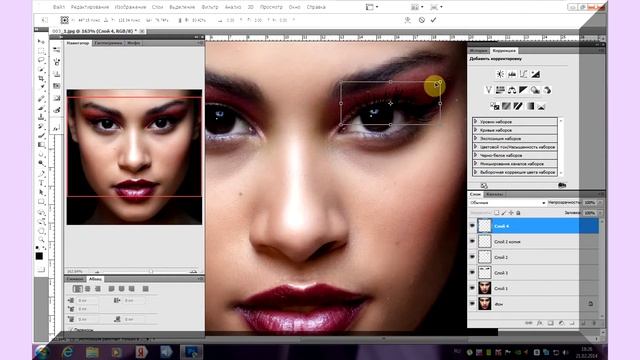Expand Уровни наборов presets
The width and height of the screenshot is (640, 360).
tap(476, 121)
